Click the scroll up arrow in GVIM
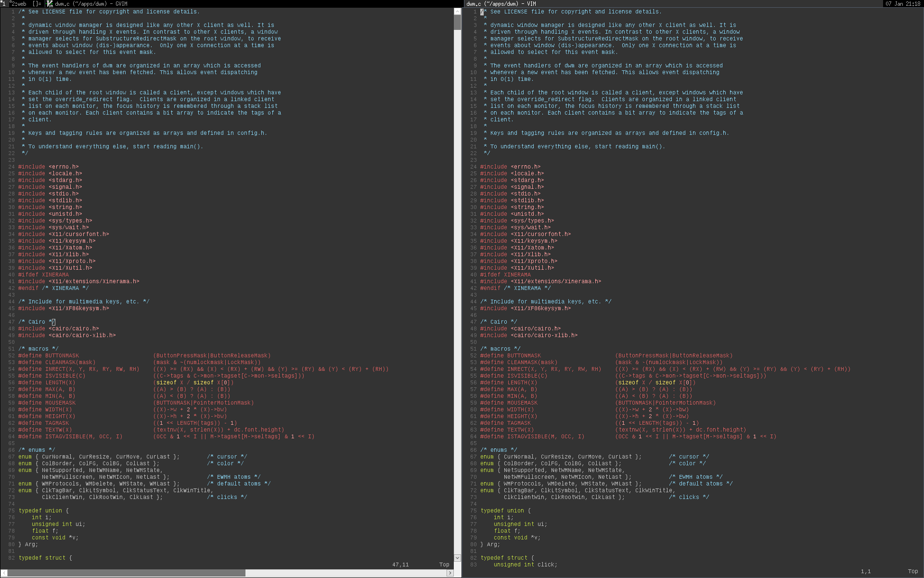This screenshot has width=924, height=578. coord(457,12)
